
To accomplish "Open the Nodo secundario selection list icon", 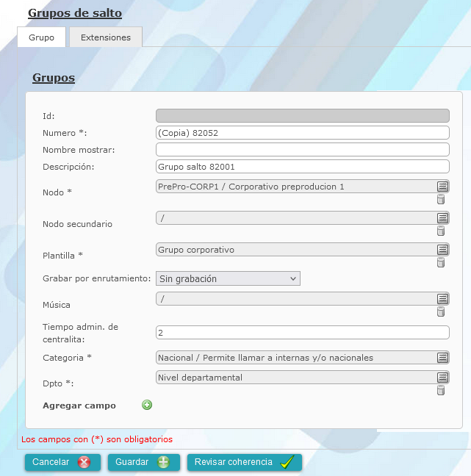I will (x=442, y=218).
